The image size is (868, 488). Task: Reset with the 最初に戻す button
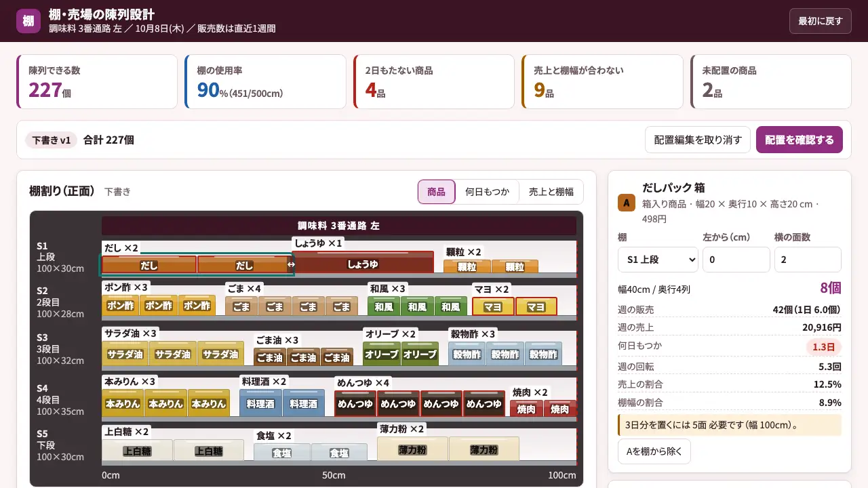click(x=820, y=21)
